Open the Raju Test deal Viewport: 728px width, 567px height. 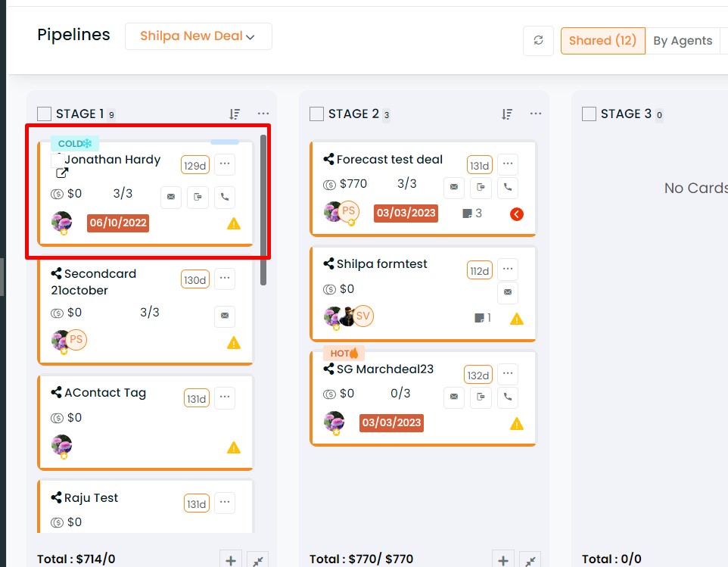pos(91,498)
